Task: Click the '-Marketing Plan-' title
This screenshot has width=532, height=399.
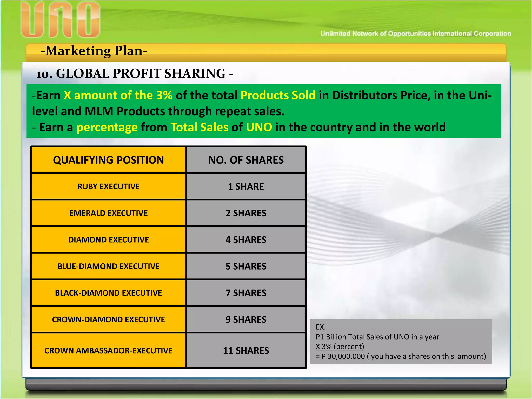Action: pos(94,51)
